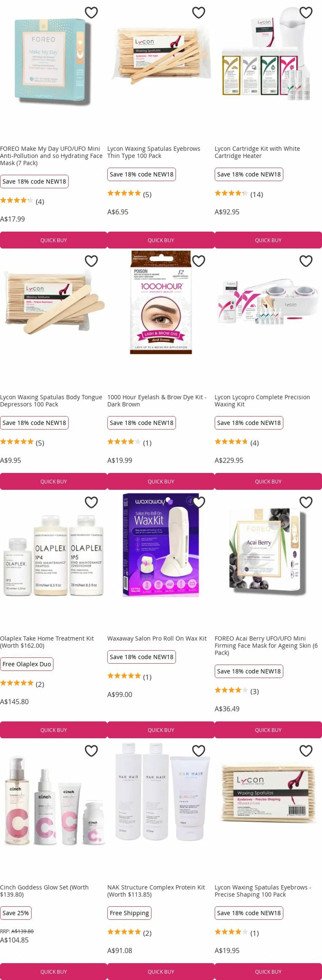Quick buy the Lycon Cartridge Kit
This screenshot has height=980, width=322.
point(268,240)
